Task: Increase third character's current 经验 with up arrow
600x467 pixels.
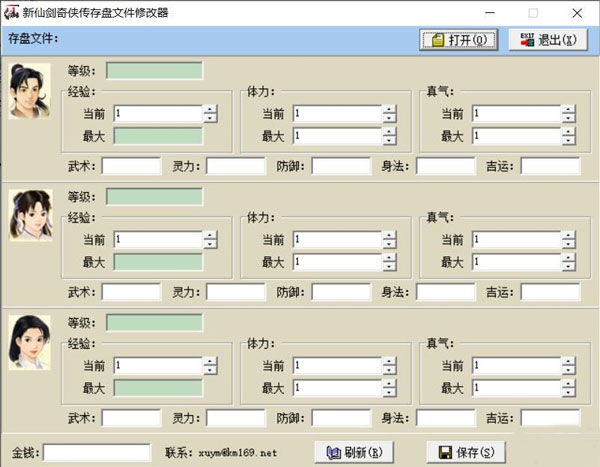Action: [210, 361]
